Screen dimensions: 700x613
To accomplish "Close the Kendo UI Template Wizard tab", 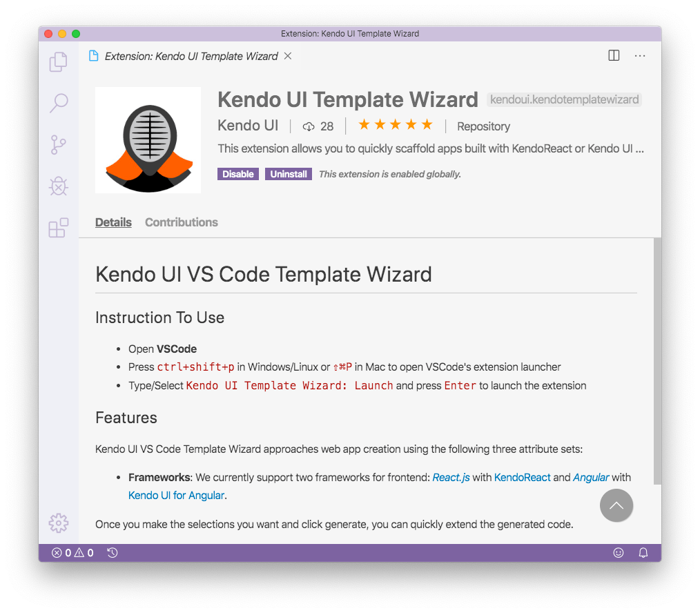I will pos(288,56).
